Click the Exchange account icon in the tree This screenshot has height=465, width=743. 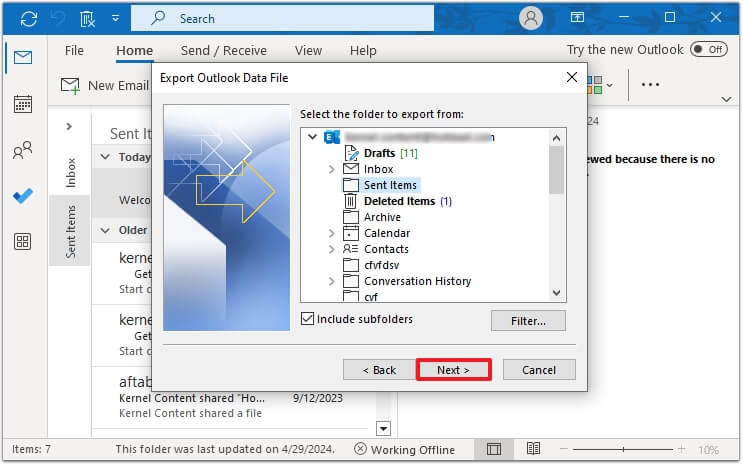point(332,137)
